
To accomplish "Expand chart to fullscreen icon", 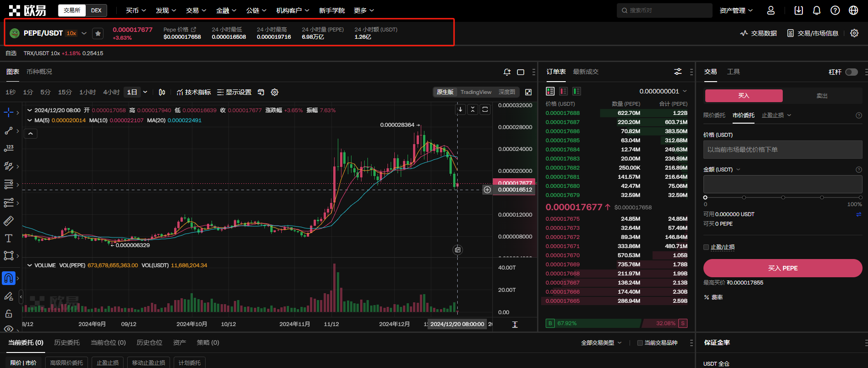I will coord(528,92).
